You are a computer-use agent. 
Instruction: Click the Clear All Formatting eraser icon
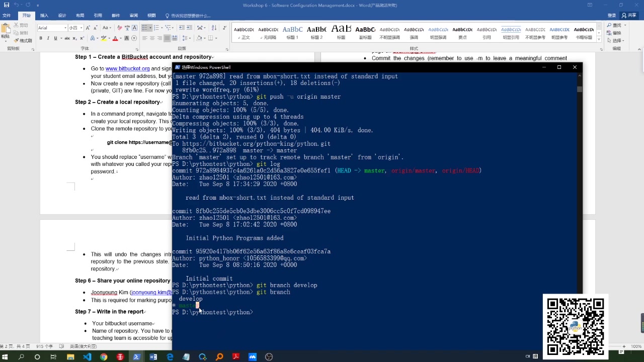119,28
